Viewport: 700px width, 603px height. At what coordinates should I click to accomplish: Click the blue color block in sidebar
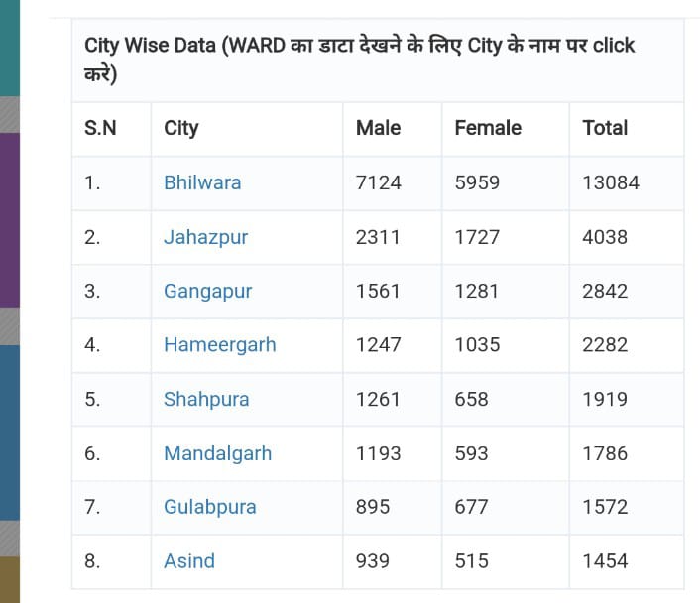(10, 432)
